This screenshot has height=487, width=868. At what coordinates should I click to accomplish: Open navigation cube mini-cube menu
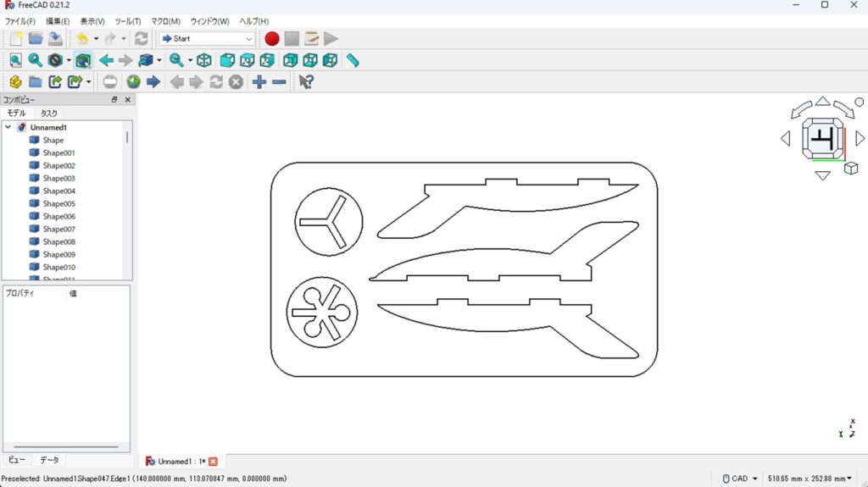pyautogui.click(x=851, y=169)
